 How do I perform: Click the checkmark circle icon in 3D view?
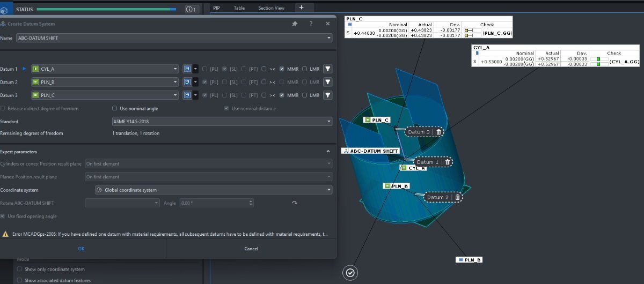tap(350, 273)
